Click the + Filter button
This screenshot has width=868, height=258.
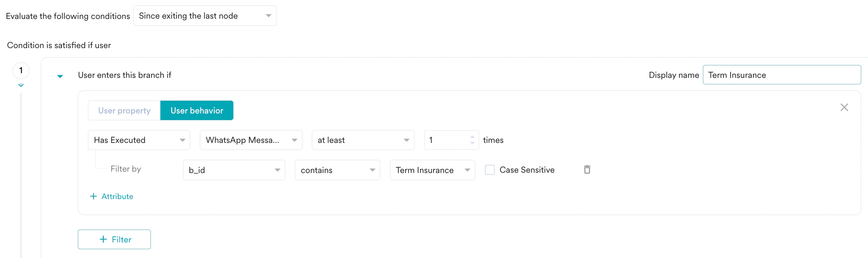tap(114, 239)
